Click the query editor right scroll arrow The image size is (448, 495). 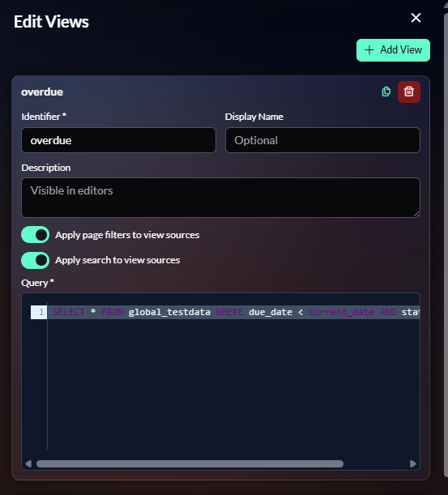click(413, 463)
